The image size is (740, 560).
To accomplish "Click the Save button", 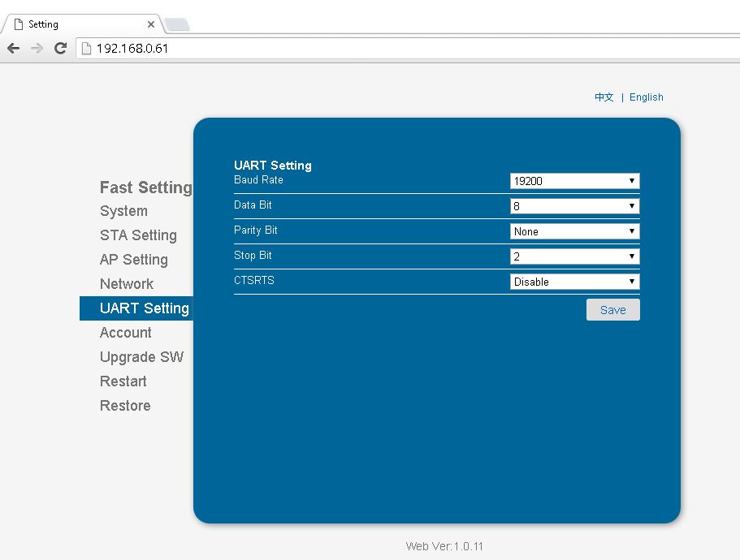I will click(x=612, y=309).
